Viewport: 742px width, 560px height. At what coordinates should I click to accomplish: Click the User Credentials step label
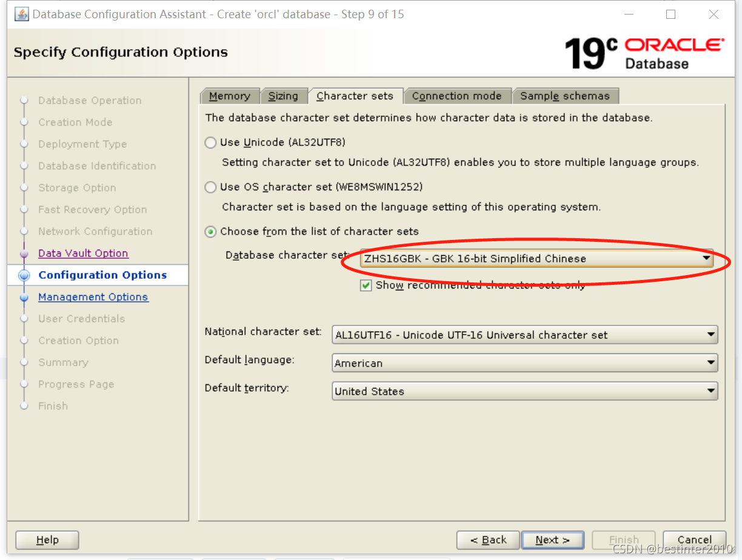click(81, 319)
